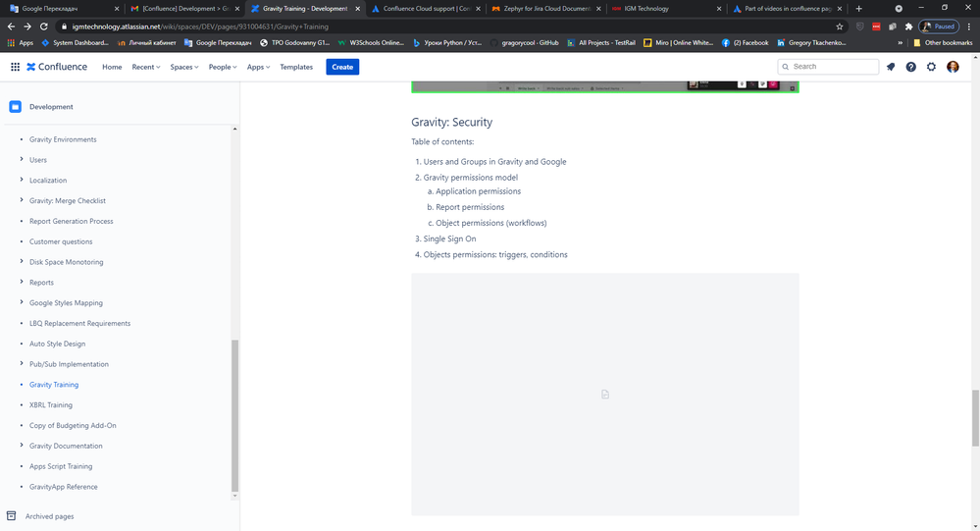The image size is (980, 531).
Task: Open Confluence settings gear
Action: point(931,67)
